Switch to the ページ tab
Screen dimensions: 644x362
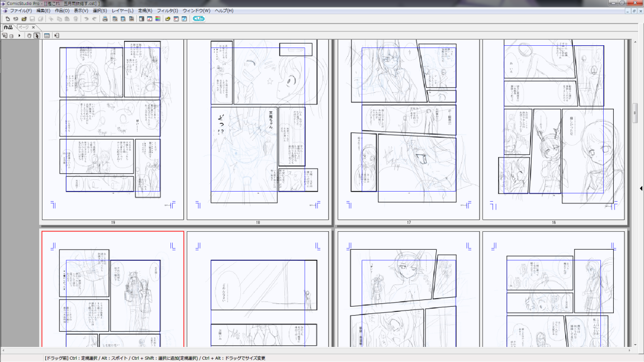(x=23, y=27)
